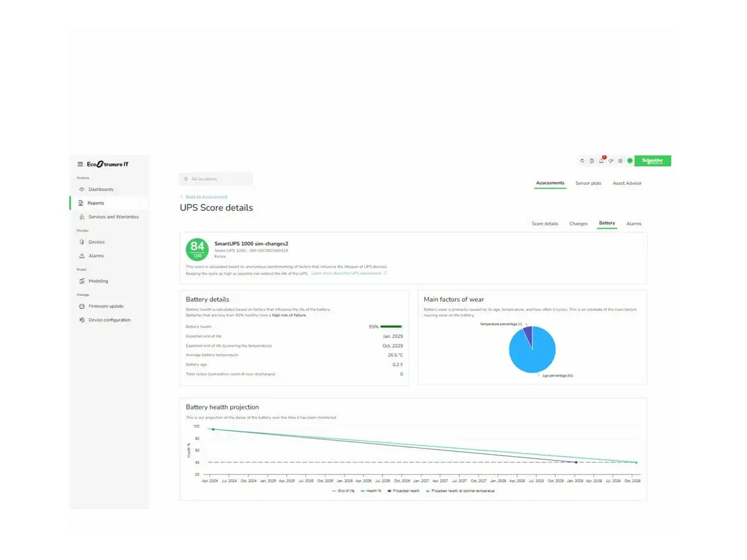Viewport: 747px width, 560px height.
Task: Open the Sensor plots tab
Action: pyautogui.click(x=588, y=184)
